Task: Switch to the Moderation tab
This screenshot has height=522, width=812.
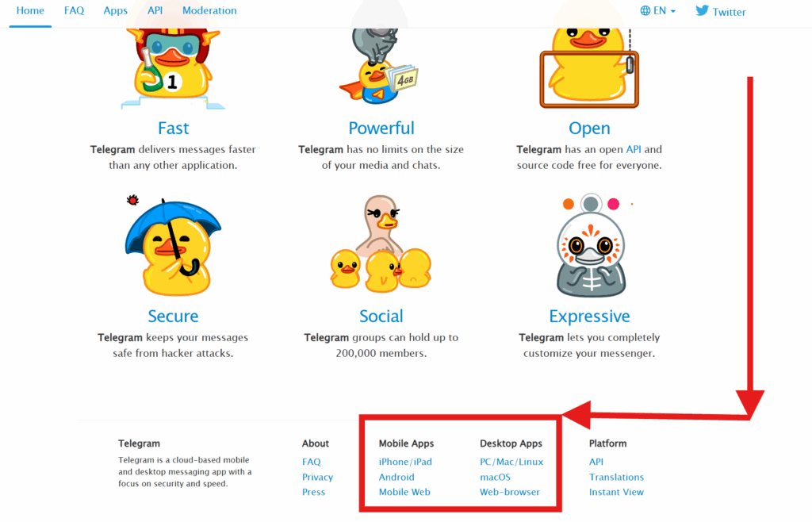Action: coord(209,10)
